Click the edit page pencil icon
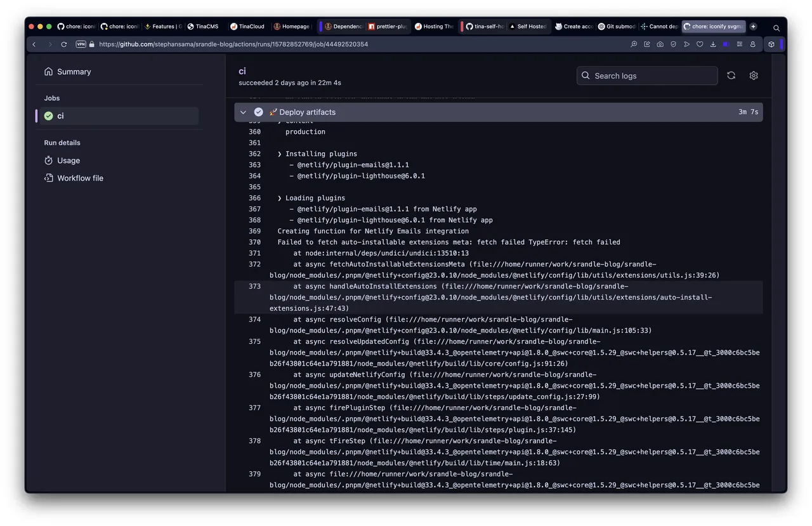Image resolution: width=812 pixels, height=526 pixels. click(647, 44)
